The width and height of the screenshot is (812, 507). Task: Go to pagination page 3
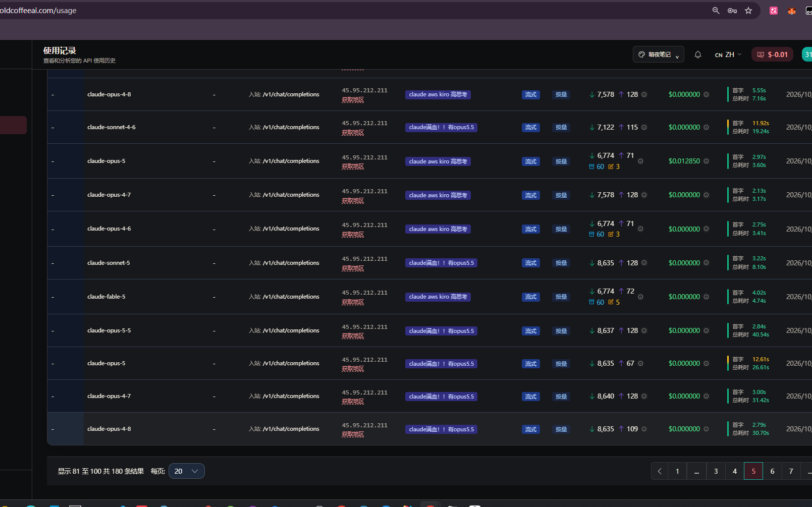716,471
